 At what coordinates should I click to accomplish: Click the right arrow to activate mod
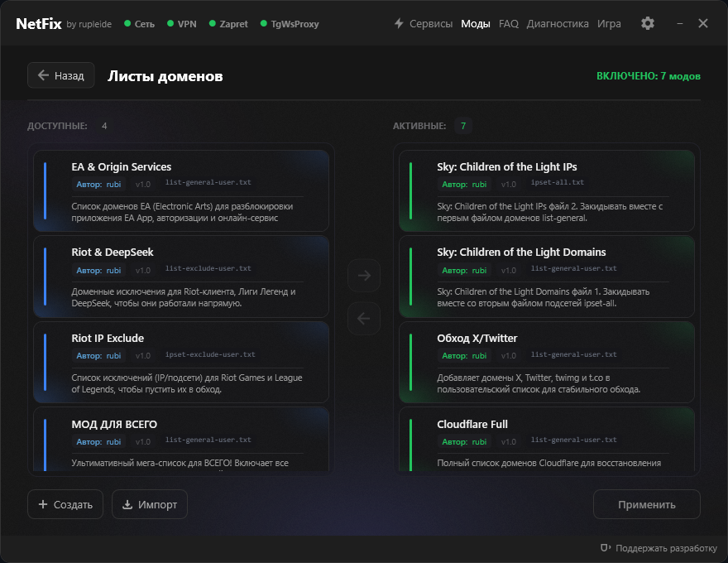coord(364,276)
